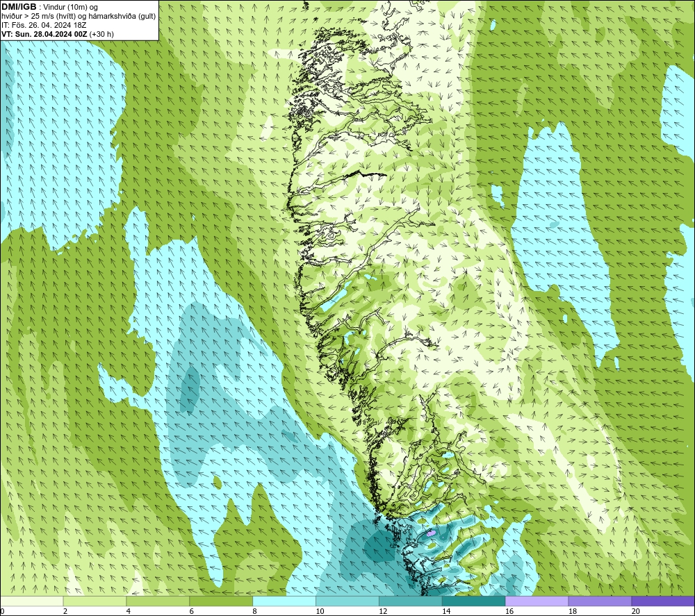Image resolution: width=695 pixels, height=616 pixels.
Task: Click the scale label "2"
Action: click(x=65, y=611)
